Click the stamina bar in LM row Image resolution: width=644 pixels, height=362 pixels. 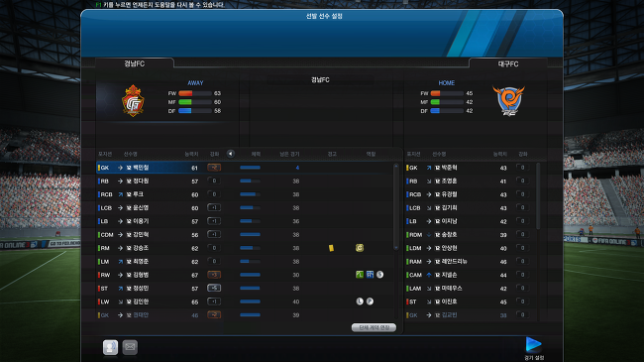250,261
